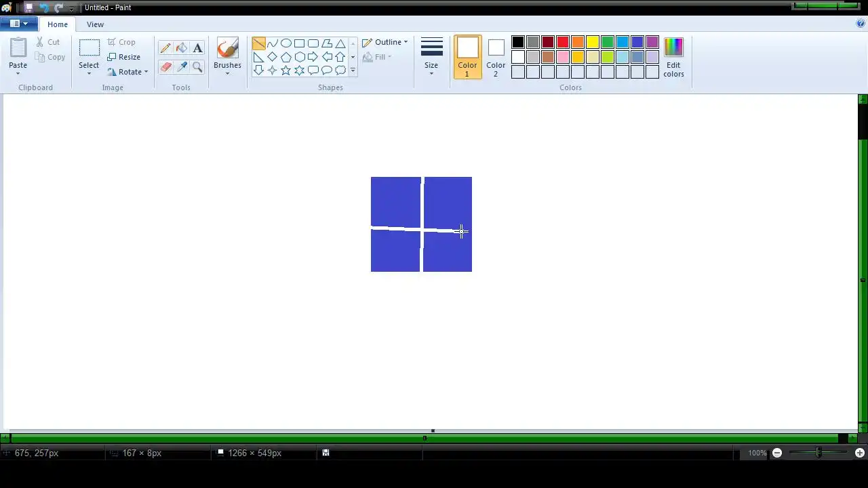Expand the Shapes gallery More arrow
This screenshot has height=488, width=868.
click(x=353, y=70)
